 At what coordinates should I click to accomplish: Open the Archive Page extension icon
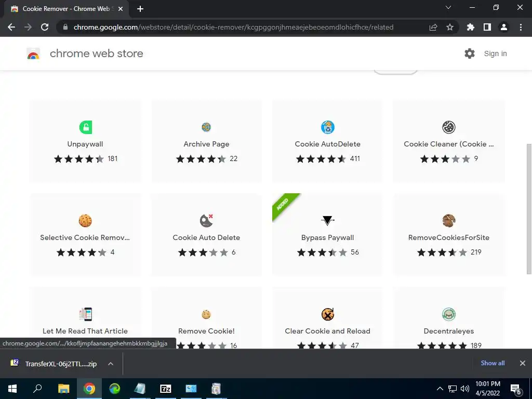206,127
